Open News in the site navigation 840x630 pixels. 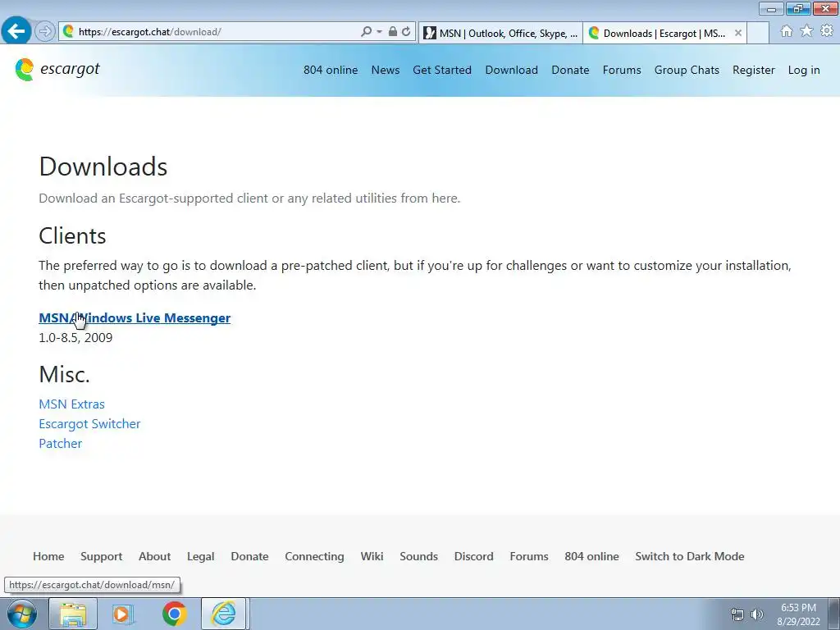pyautogui.click(x=386, y=71)
